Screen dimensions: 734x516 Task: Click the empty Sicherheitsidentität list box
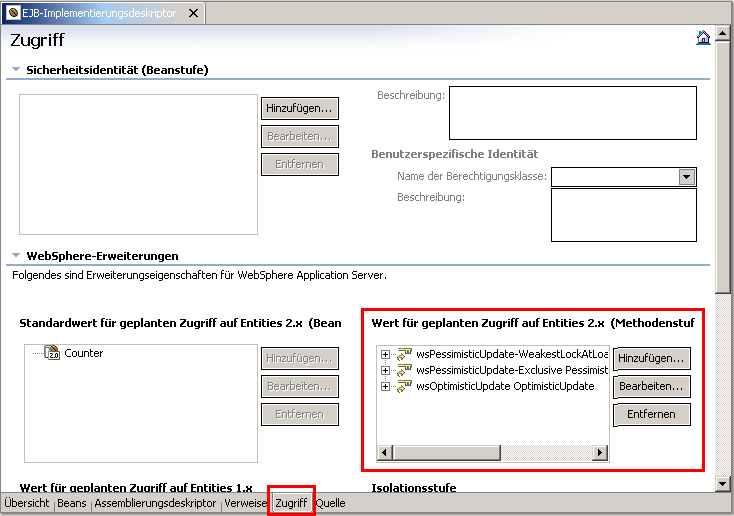(139, 164)
